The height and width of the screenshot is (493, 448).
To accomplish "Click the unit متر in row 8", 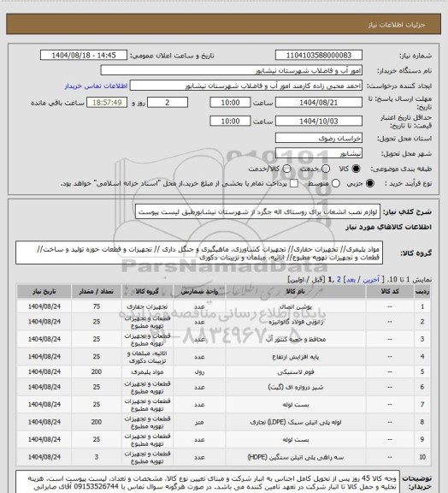I will 199,422.
